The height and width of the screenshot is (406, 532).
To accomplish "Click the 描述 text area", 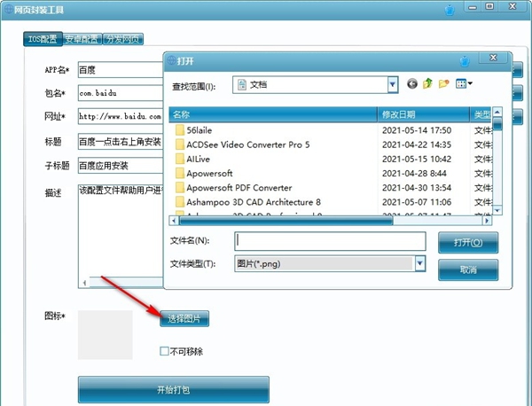I will point(121,236).
